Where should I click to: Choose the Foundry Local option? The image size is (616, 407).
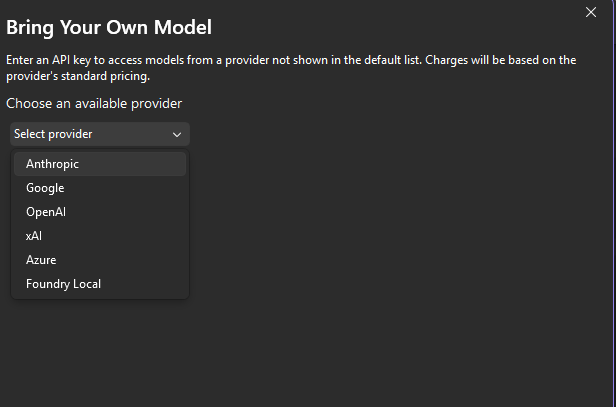tap(100, 284)
